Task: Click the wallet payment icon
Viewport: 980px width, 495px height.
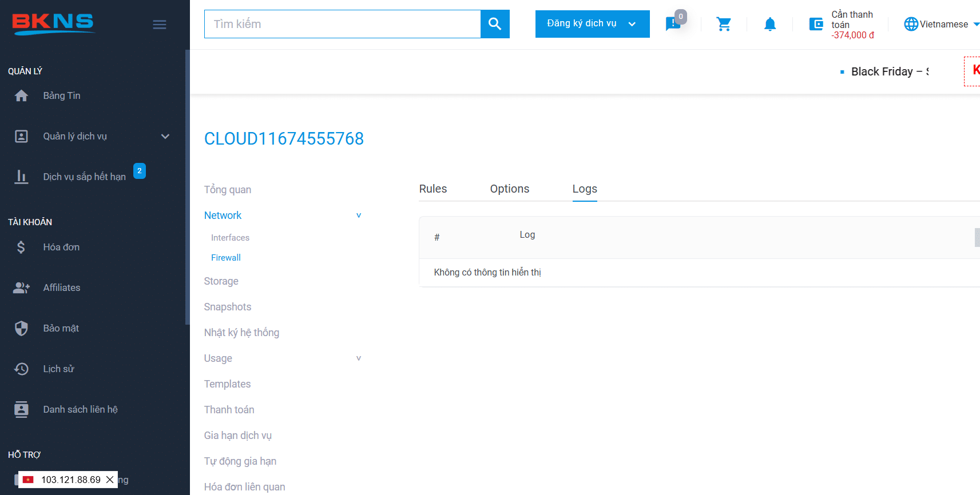Action: pos(816,24)
